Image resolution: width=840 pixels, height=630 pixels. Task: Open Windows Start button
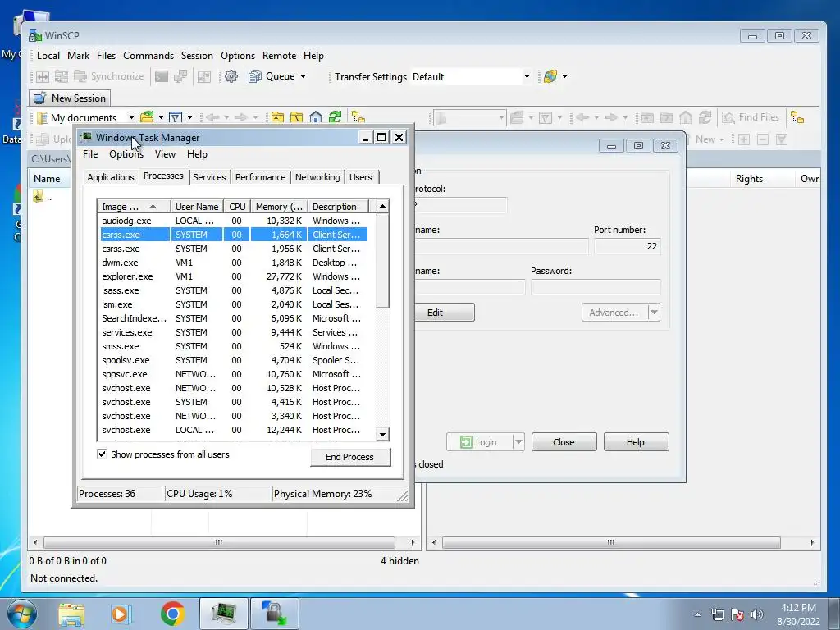click(x=22, y=614)
